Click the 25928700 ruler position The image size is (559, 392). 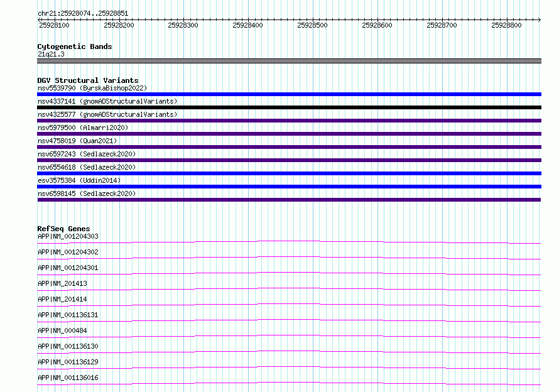(x=442, y=25)
